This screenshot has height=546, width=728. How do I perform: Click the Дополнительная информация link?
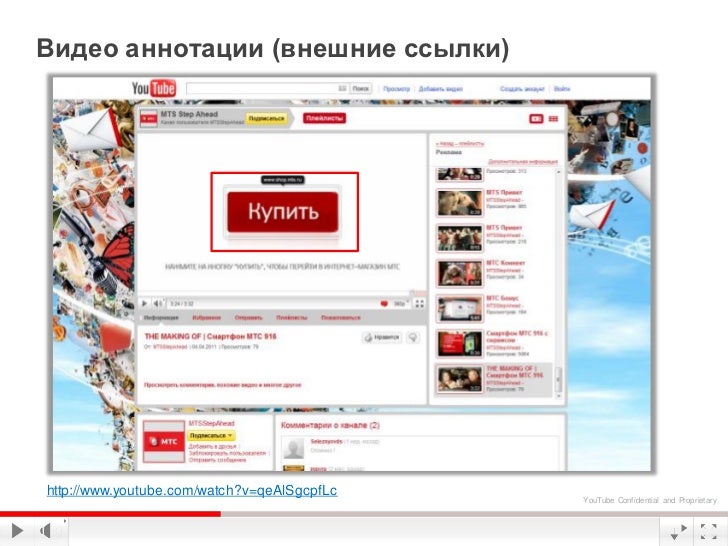coord(523,162)
